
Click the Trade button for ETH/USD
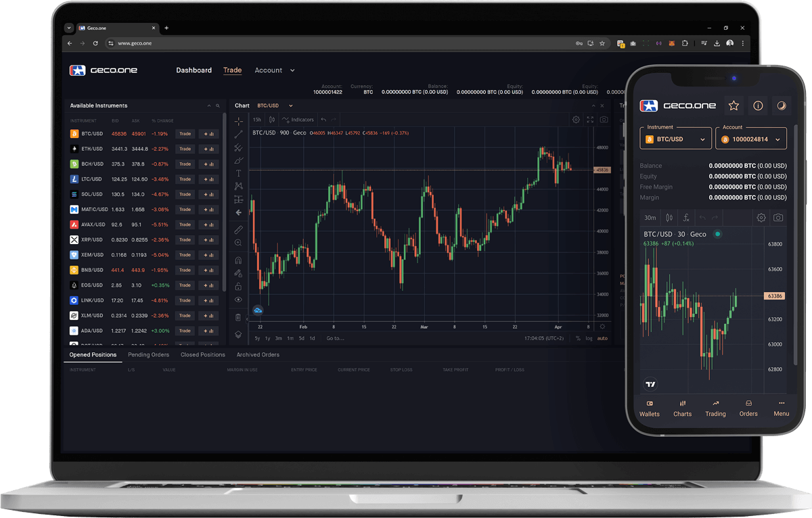185,149
